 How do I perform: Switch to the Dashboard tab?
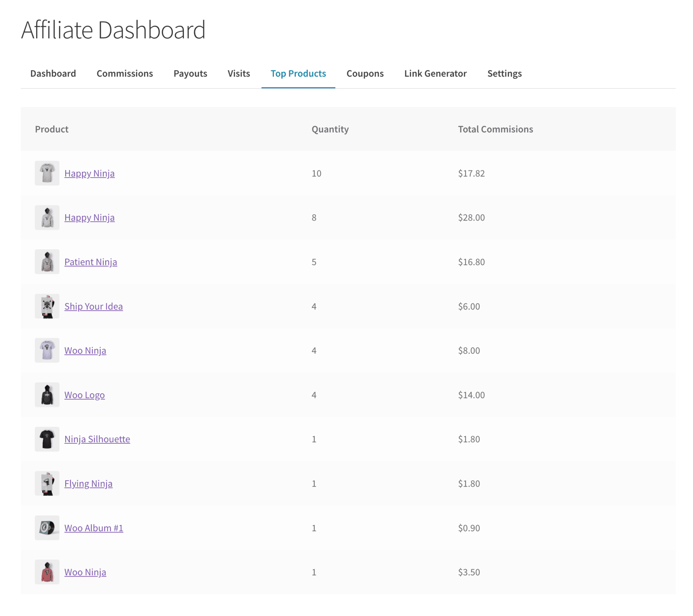tap(53, 74)
